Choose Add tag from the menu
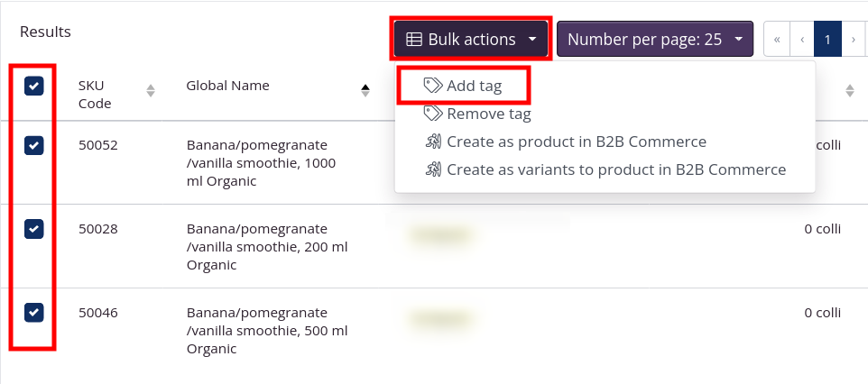Viewport: 868px width, 384px height. point(474,86)
